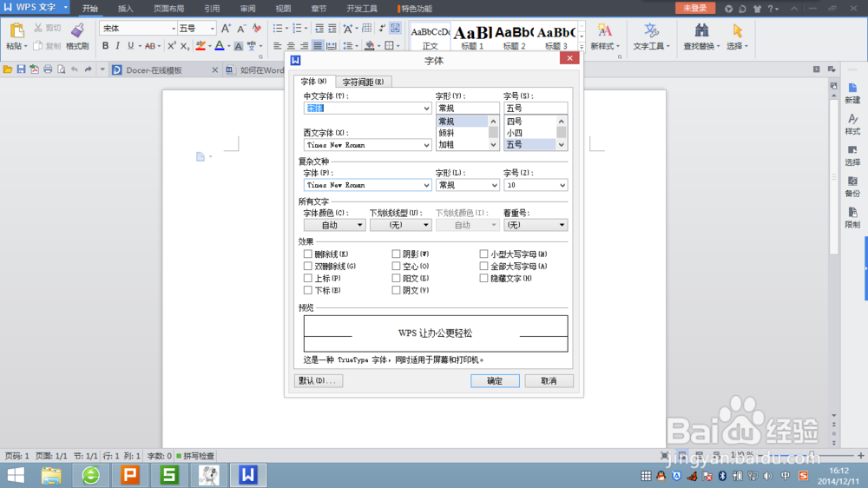Click the numbered list icon
This screenshot has height=488, width=868.
297,29
